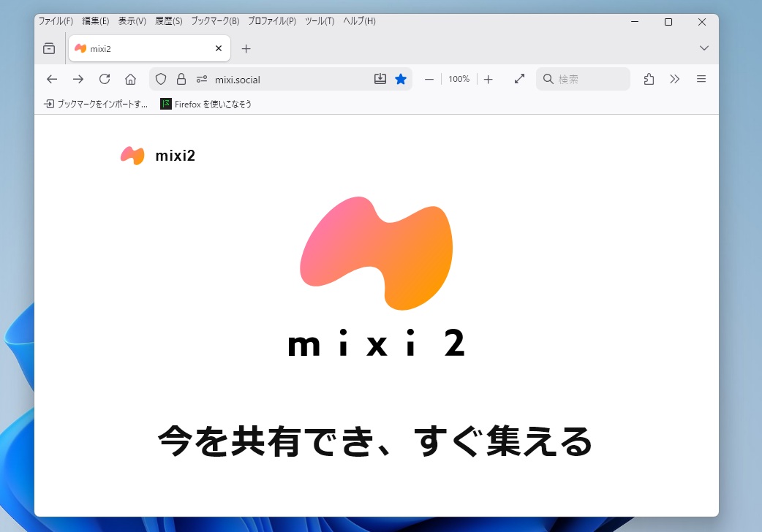Image resolution: width=762 pixels, height=532 pixels.
Task: Expand the list all tabs dropdown
Action: pyautogui.click(x=704, y=48)
